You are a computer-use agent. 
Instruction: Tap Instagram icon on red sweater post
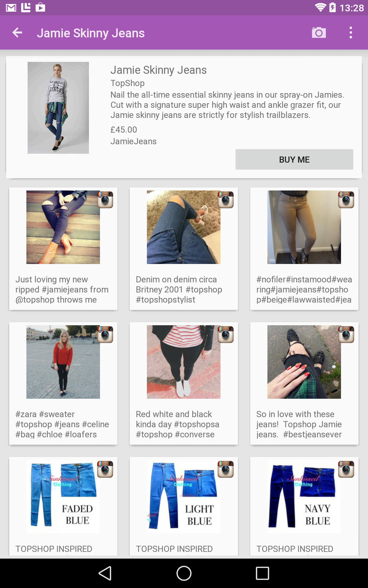pyautogui.click(x=105, y=334)
